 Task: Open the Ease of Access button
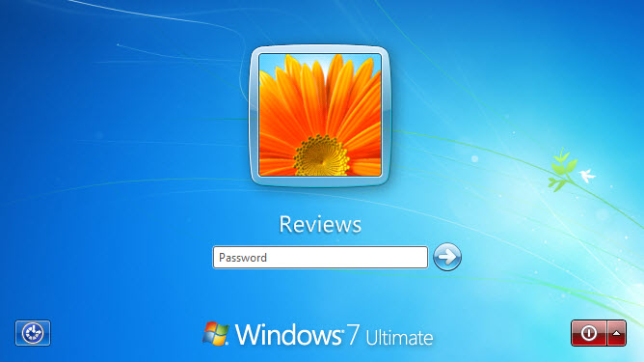point(33,333)
